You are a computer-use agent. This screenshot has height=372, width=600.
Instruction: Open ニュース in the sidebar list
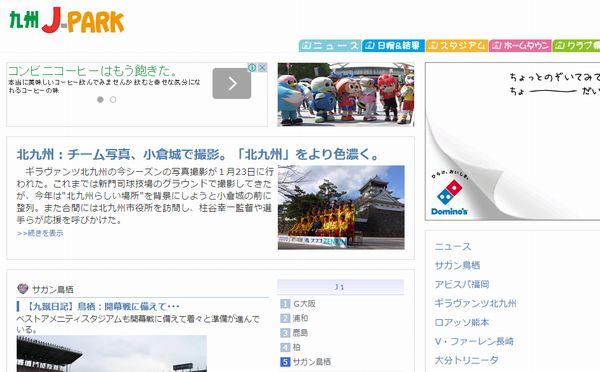point(453,247)
